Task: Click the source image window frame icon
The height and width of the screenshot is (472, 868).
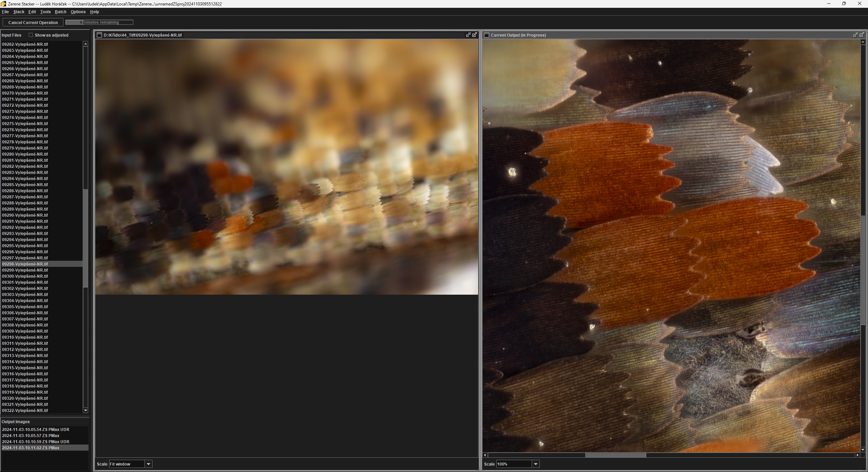Action: (99, 35)
